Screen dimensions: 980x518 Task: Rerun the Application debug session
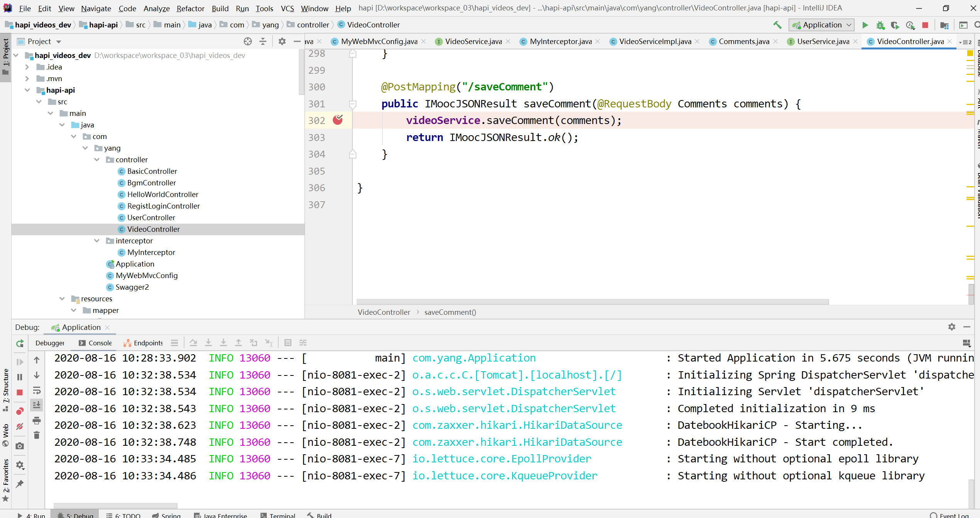pos(20,343)
